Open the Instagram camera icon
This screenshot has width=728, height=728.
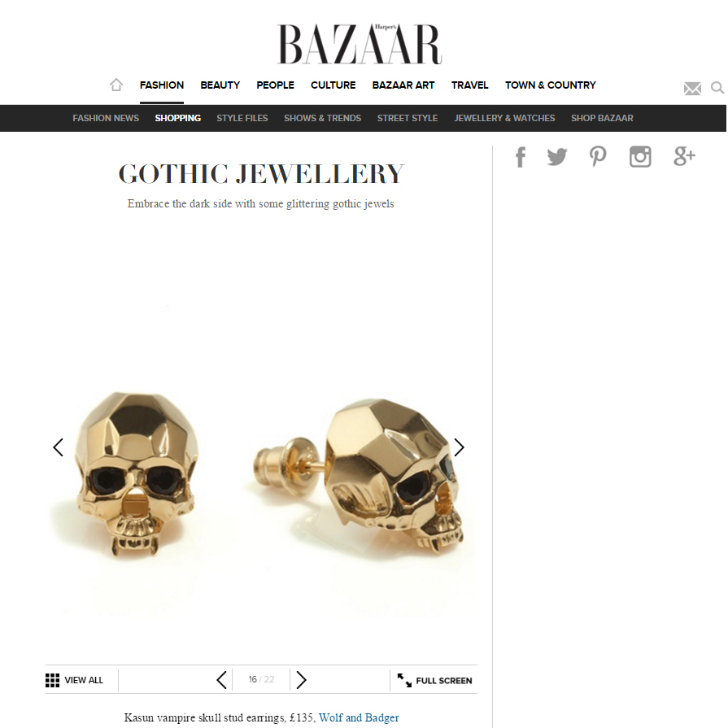click(x=640, y=156)
